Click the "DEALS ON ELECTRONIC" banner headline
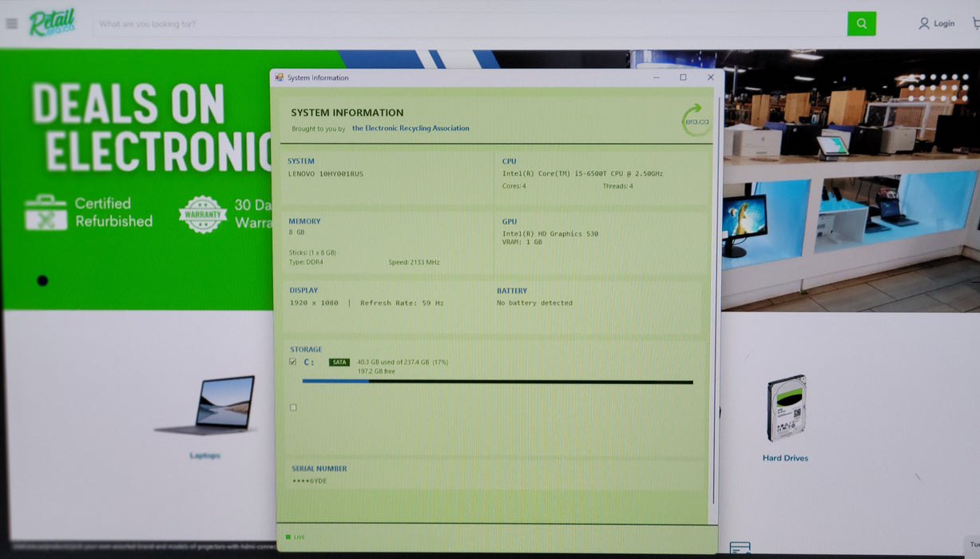Screen dimensions: 980x559 click(152, 128)
